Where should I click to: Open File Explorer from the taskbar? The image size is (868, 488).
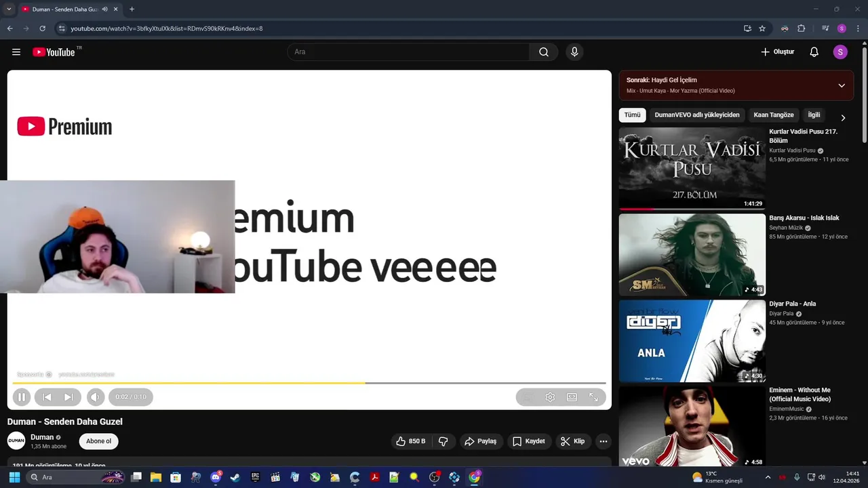155,477
